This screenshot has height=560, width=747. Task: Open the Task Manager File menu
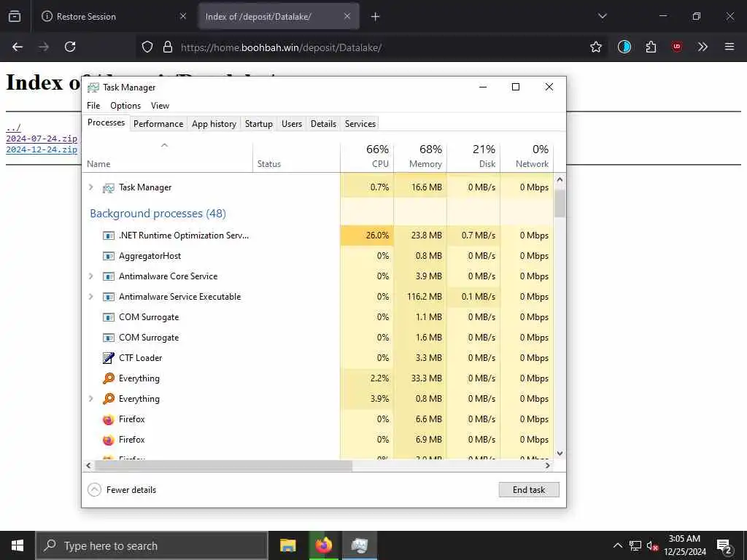coord(93,105)
